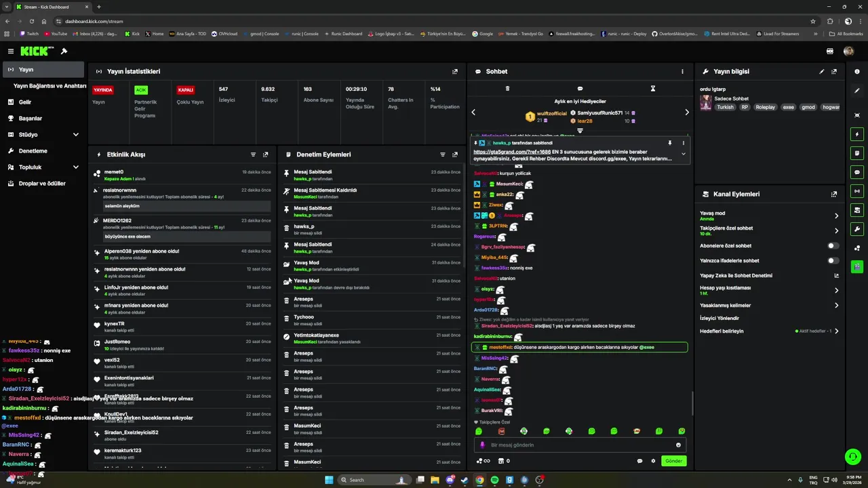
Task: Pop out the Kanal Eylemleri panel
Action: click(834, 194)
